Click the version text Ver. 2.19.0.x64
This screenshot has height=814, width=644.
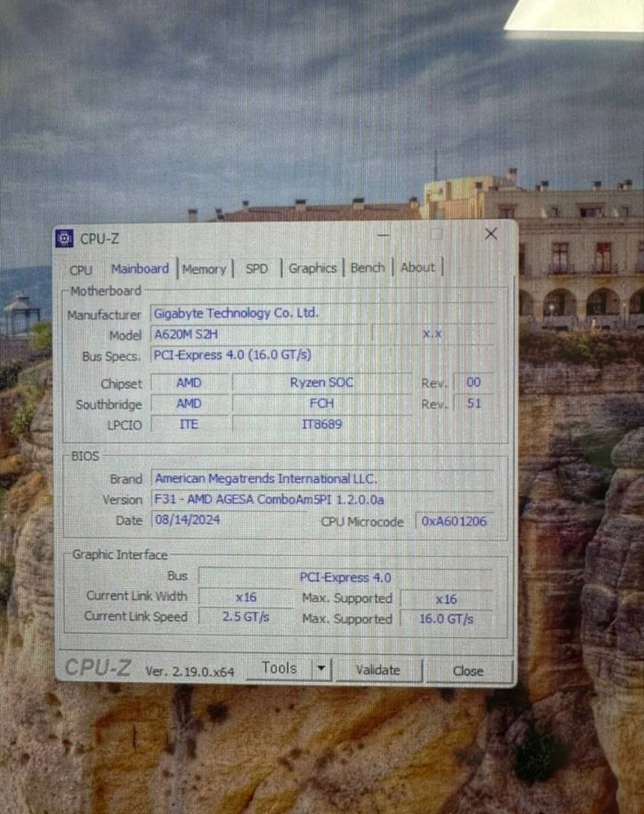coord(190,671)
